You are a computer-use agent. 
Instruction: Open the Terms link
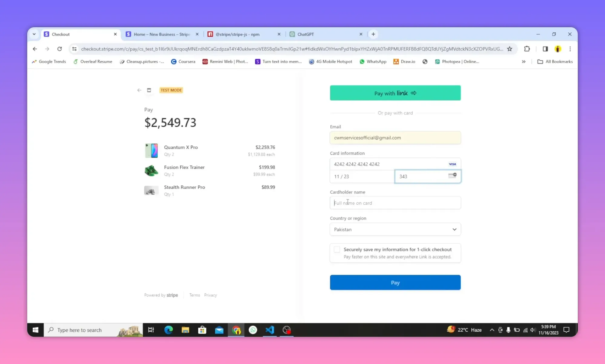(195, 295)
